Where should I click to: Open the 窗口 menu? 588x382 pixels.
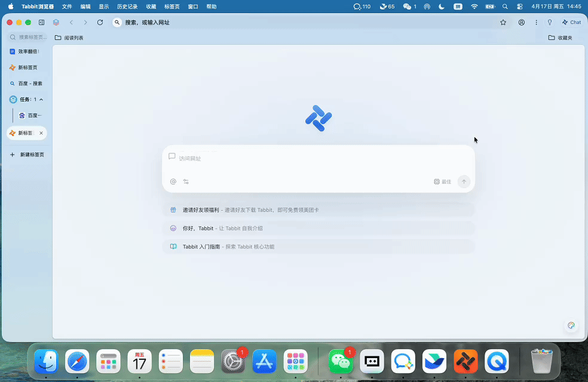[193, 7]
